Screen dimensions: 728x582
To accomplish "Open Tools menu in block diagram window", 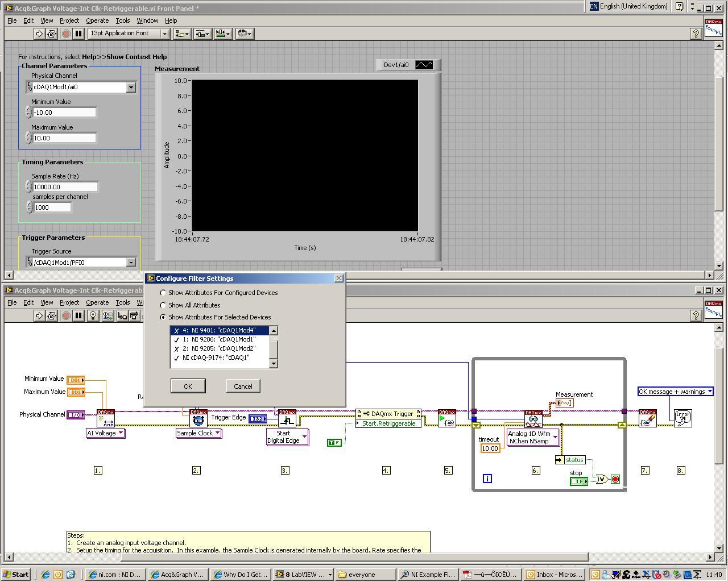I will [123, 302].
